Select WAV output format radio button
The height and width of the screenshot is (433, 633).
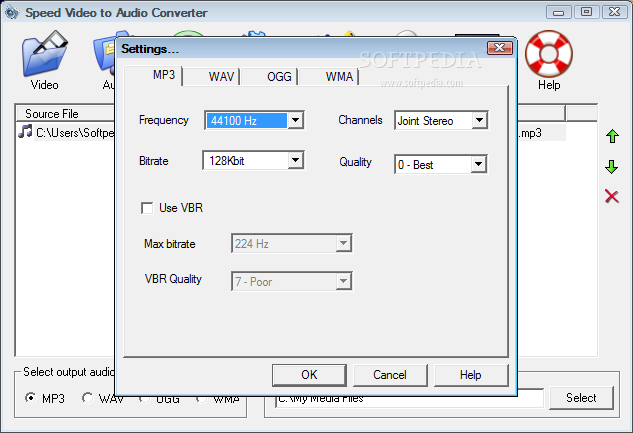click(87, 398)
